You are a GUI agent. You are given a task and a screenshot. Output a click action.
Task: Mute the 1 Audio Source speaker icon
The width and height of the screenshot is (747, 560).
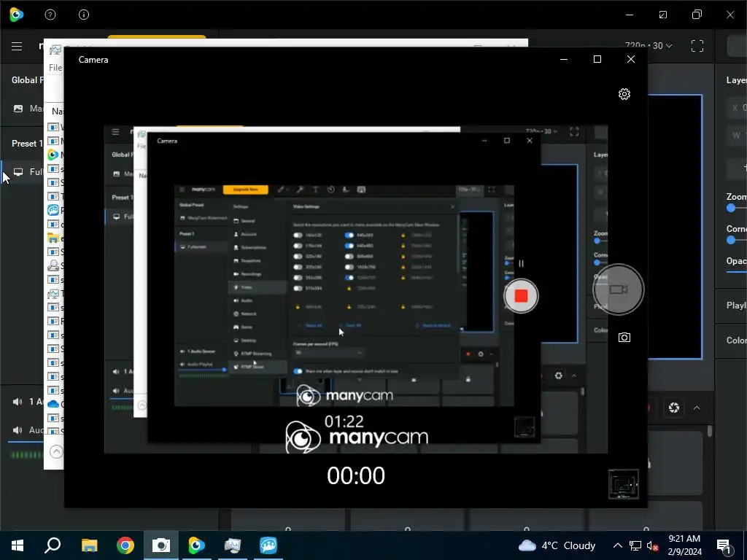[x=18, y=402]
